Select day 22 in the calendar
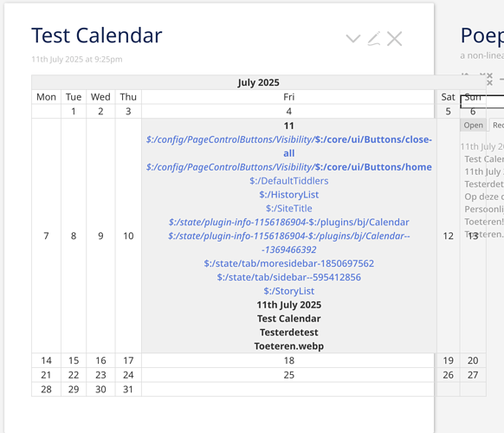Screen dimensions: 504x433 click(74, 375)
